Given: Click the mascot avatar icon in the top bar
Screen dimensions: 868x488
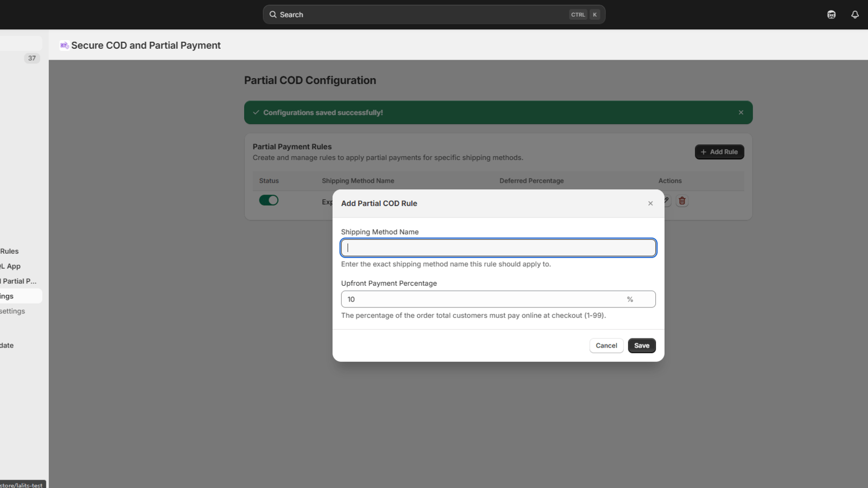Looking at the screenshot, I should [832, 15].
